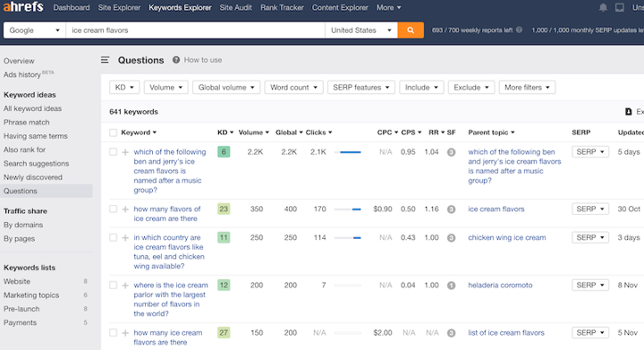Click the hamburger menu beside Questions
644x350 pixels.
[106, 60]
